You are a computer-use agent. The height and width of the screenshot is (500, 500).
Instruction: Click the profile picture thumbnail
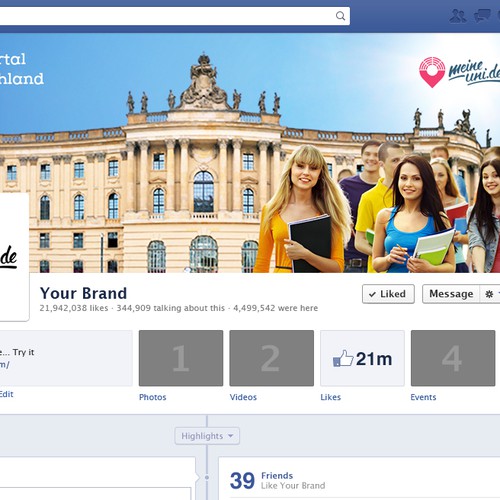(14, 257)
